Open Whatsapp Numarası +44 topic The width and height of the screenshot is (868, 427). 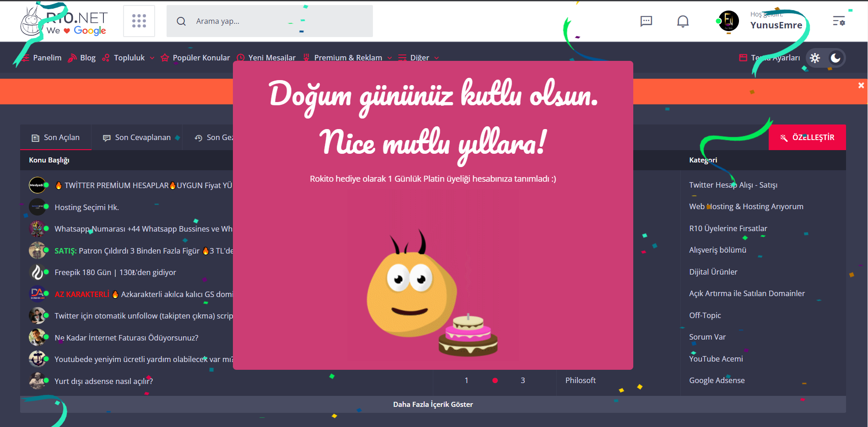[x=144, y=229]
